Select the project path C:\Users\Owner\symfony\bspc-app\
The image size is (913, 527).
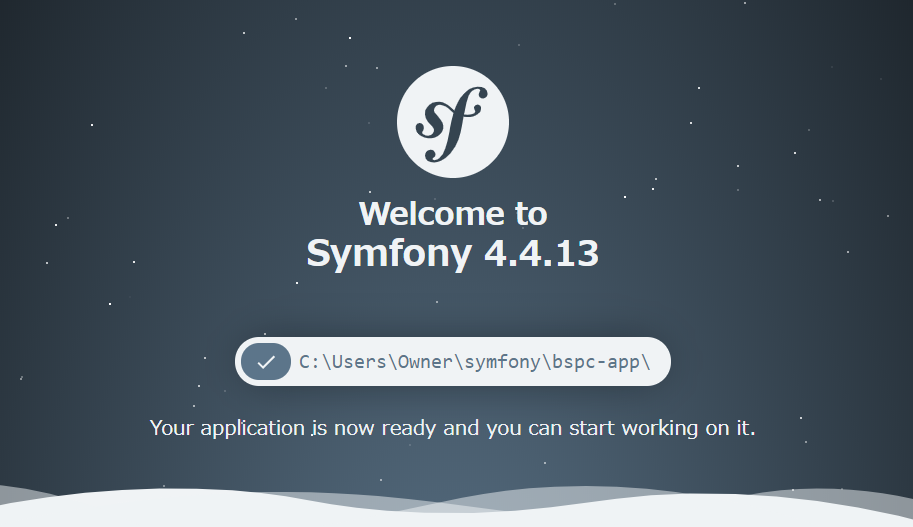pos(475,362)
